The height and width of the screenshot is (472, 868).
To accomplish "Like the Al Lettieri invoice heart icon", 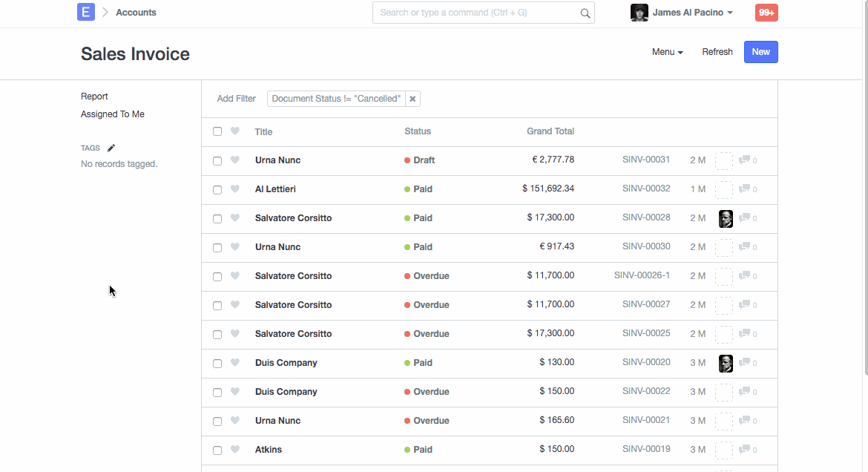I will pos(235,189).
